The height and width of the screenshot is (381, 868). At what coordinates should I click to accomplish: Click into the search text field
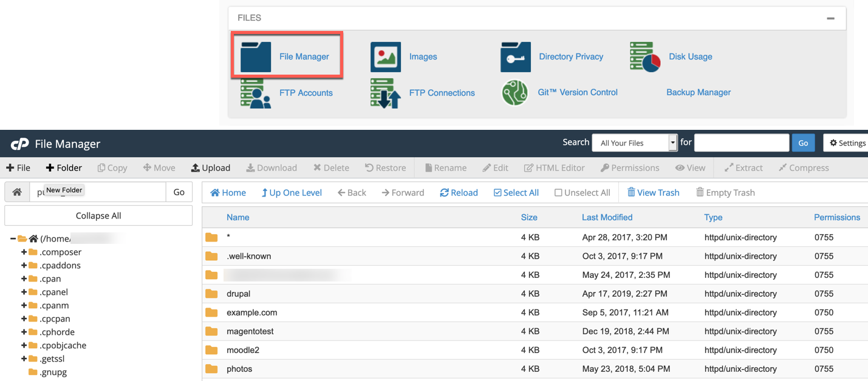pyautogui.click(x=741, y=143)
